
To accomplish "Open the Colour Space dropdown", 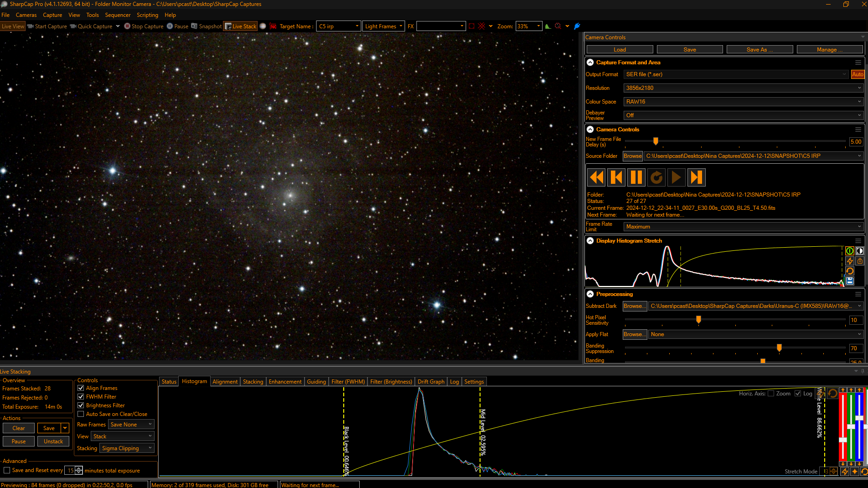I will pos(743,102).
